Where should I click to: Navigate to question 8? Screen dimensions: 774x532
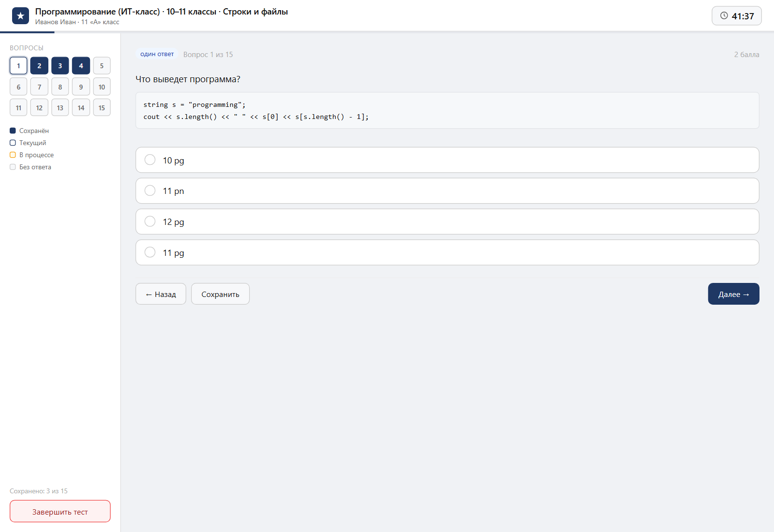coord(60,87)
